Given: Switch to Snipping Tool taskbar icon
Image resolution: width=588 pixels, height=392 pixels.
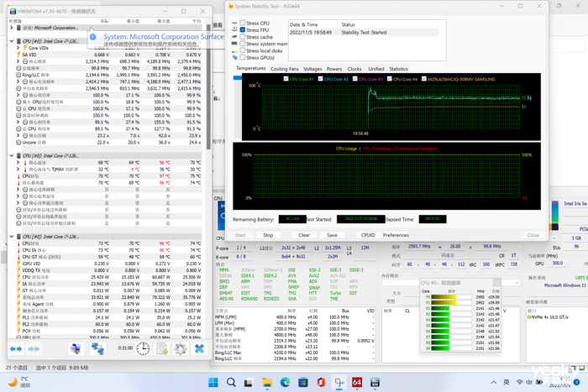Looking at the screenshot, I should click(339, 382).
